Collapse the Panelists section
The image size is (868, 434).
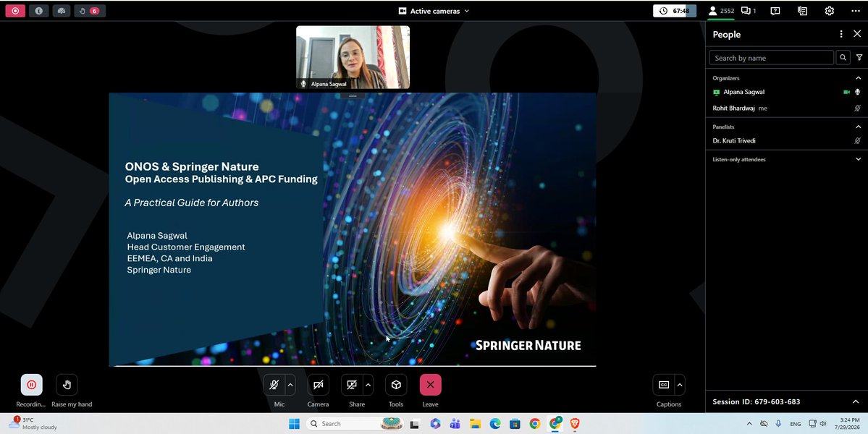[858, 127]
